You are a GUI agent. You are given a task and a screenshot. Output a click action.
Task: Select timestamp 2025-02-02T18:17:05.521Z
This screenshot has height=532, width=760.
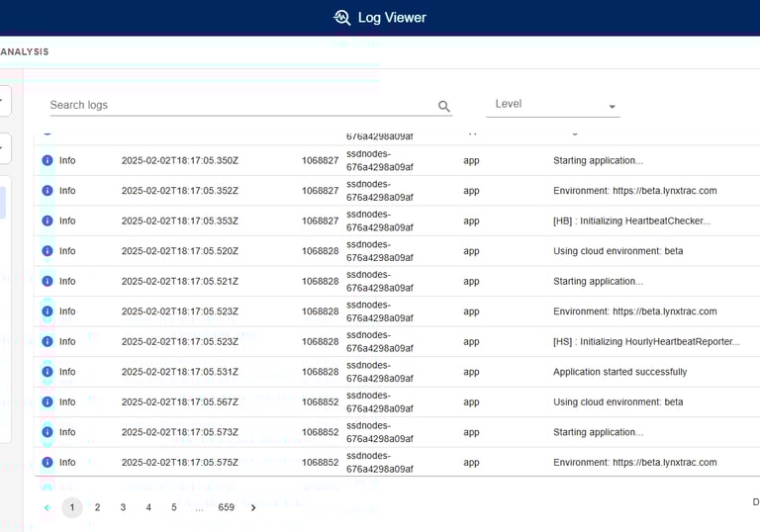pos(180,281)
